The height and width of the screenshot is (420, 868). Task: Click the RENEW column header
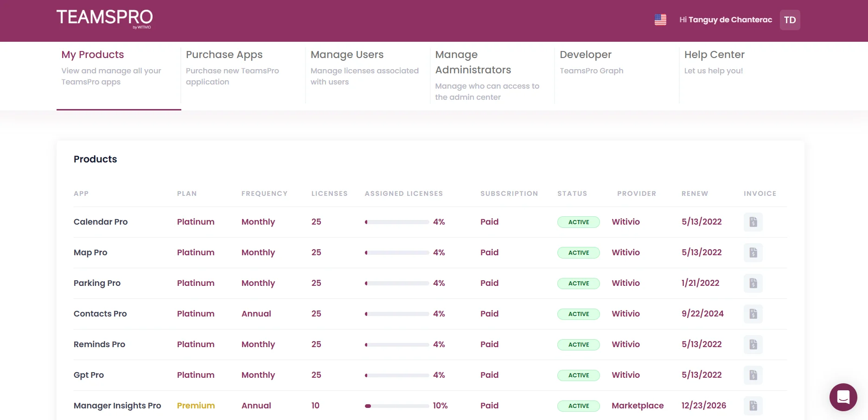[695, 194]
